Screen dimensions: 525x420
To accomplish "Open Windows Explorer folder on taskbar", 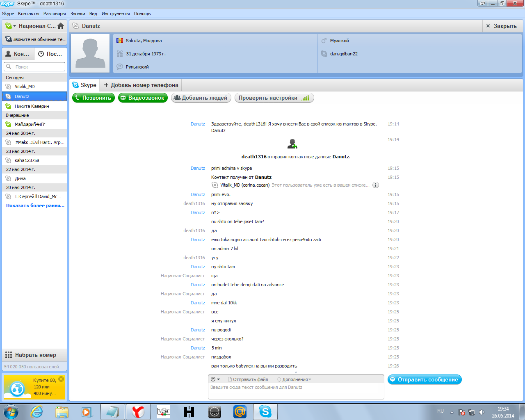I will pos(62,412).
